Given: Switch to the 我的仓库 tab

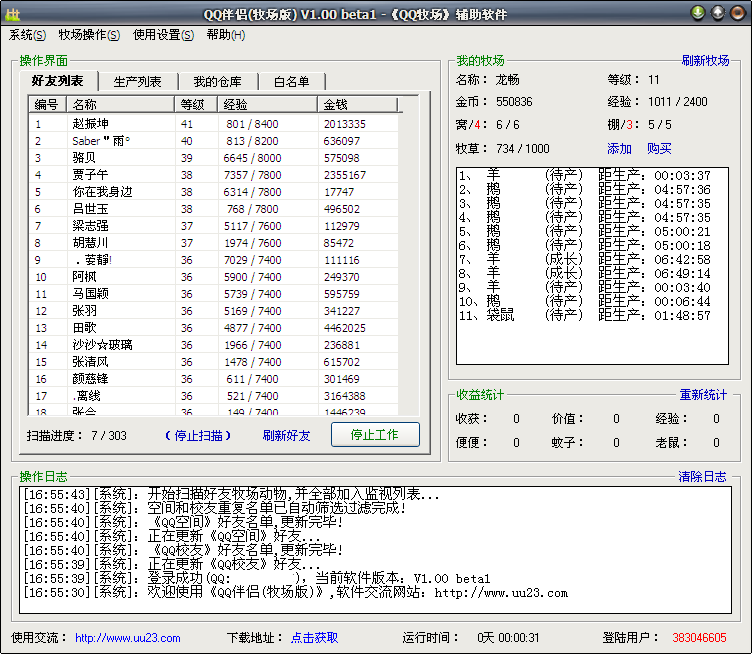Looking at the screenshot, I should (218, 82).
